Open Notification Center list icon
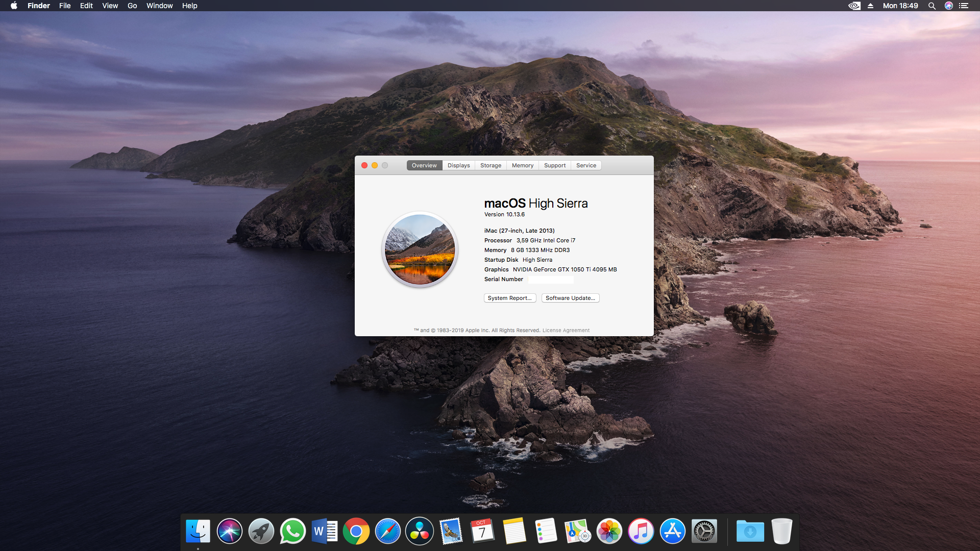Image resolution: width=980 pixels, height=551 pixels. (964, 6)
